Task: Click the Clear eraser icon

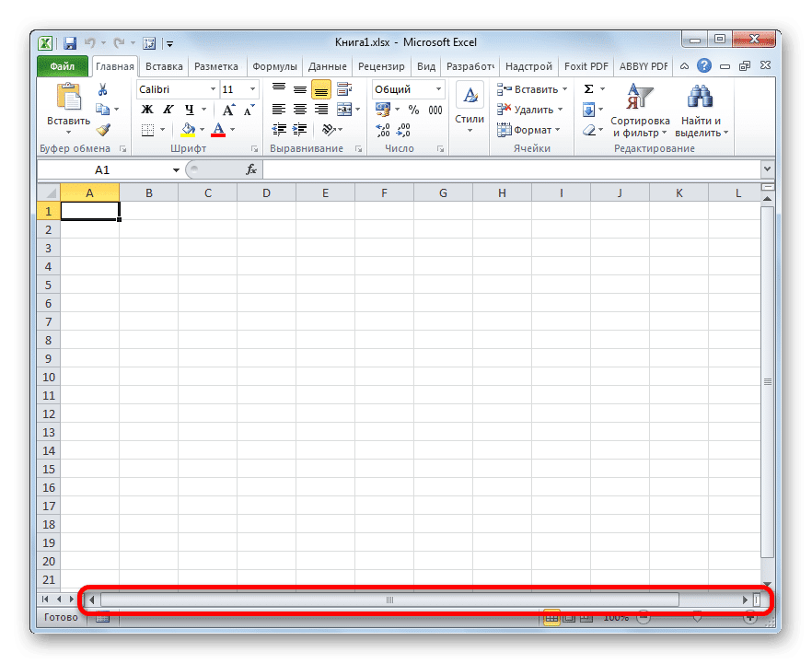Action: (589, 130)
